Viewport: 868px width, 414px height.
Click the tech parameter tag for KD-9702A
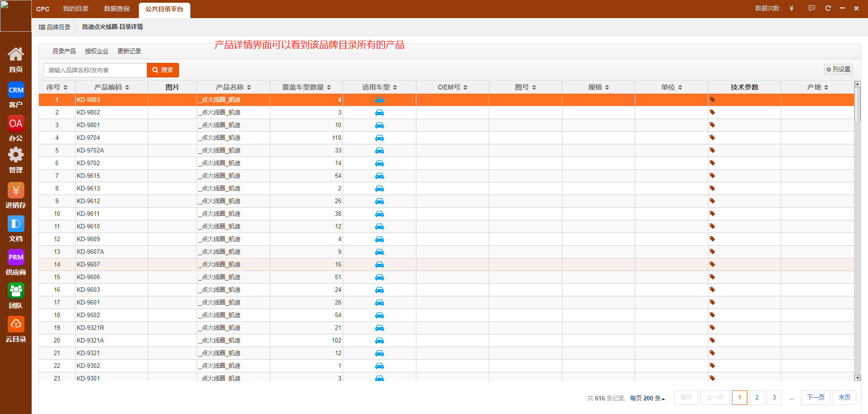point(712,150)
